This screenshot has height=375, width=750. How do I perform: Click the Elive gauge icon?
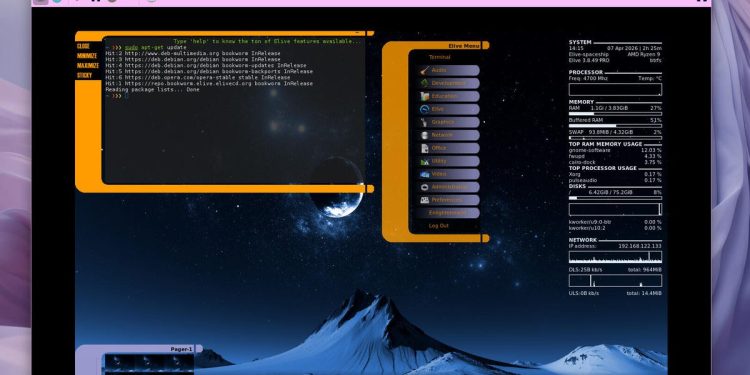(x=424, y=109)
